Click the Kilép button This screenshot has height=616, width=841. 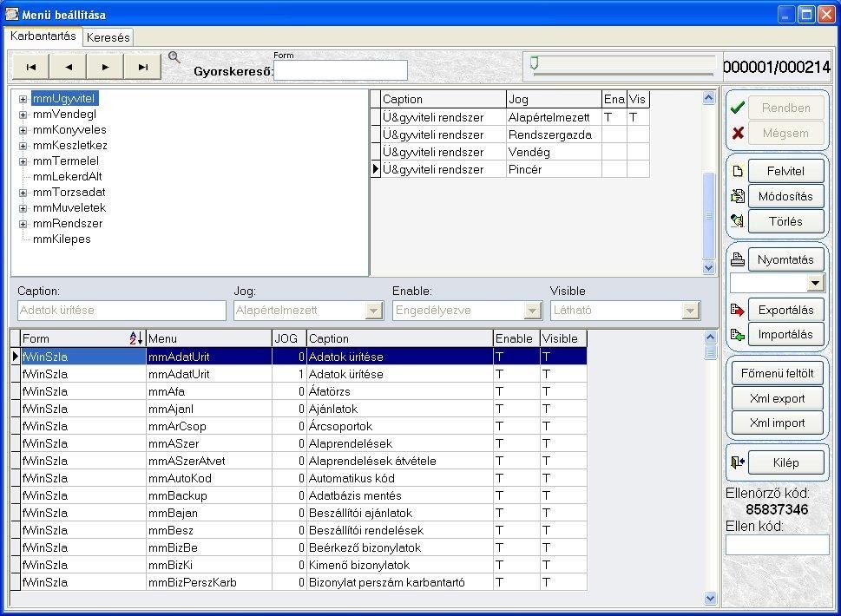point(785,462)
